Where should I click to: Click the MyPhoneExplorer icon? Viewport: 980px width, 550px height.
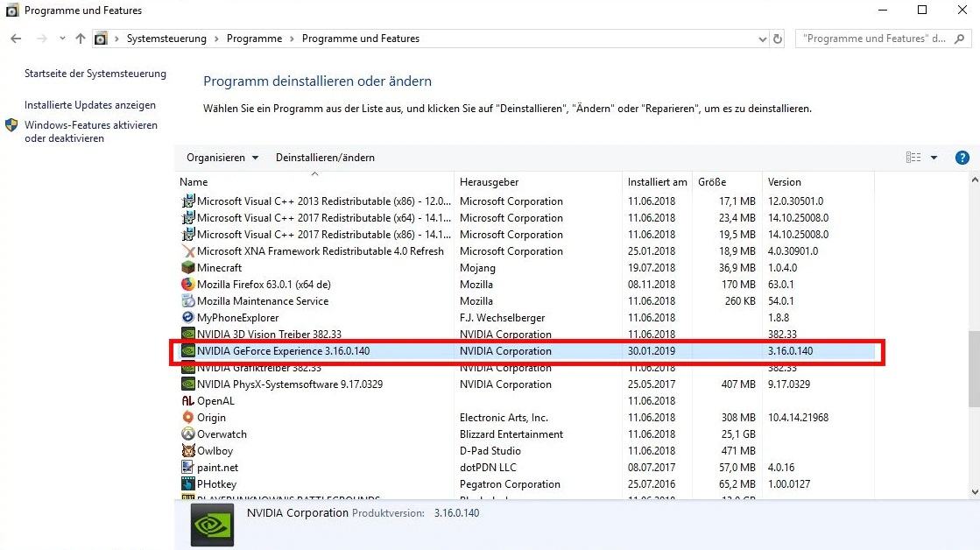click(187, 318)
